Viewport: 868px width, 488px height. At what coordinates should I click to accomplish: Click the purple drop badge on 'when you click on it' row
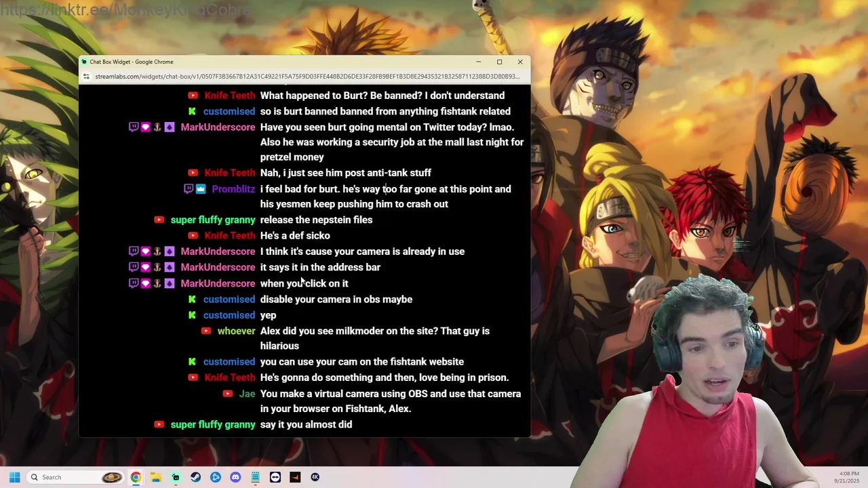click(170, 283)
